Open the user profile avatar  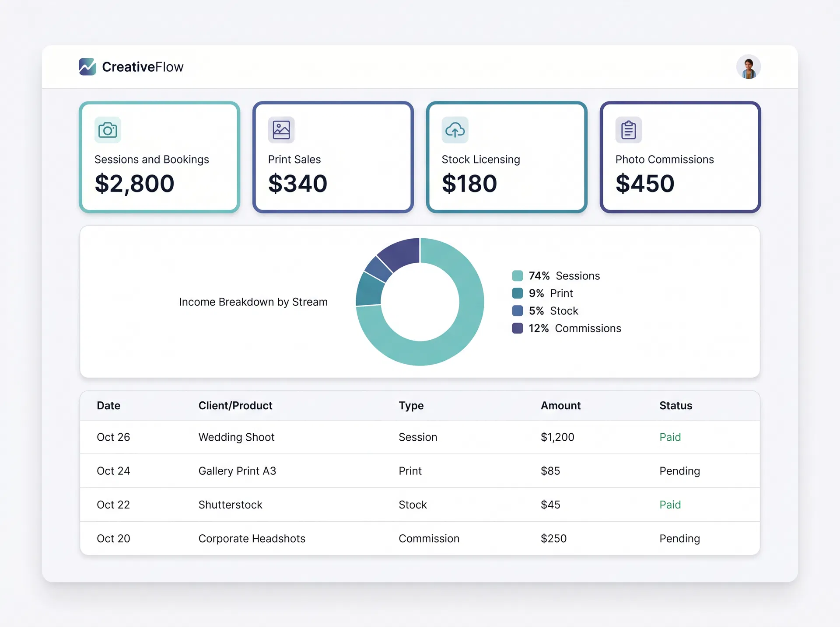tap(748, 66)
